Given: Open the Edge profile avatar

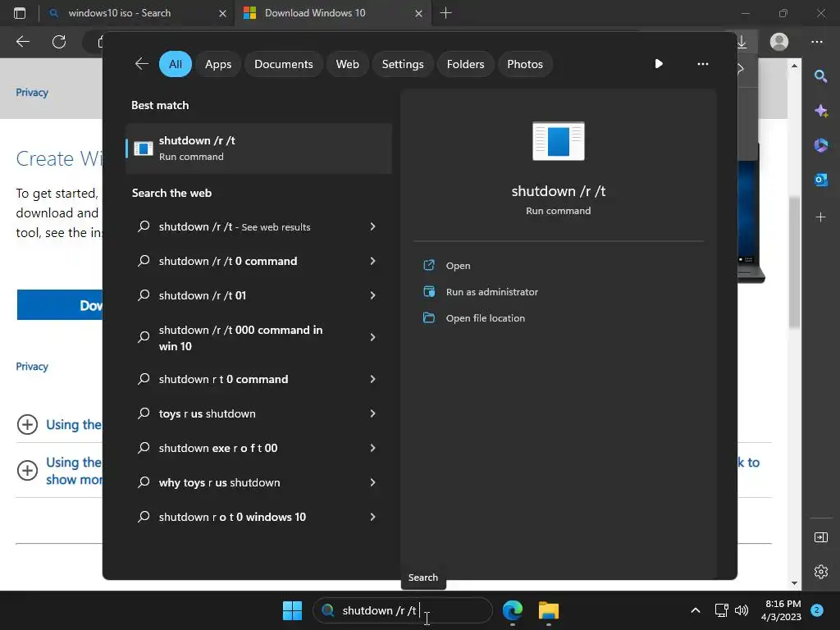Looking at the screenshot, I should pyautogui.click(x=779, y=41).
